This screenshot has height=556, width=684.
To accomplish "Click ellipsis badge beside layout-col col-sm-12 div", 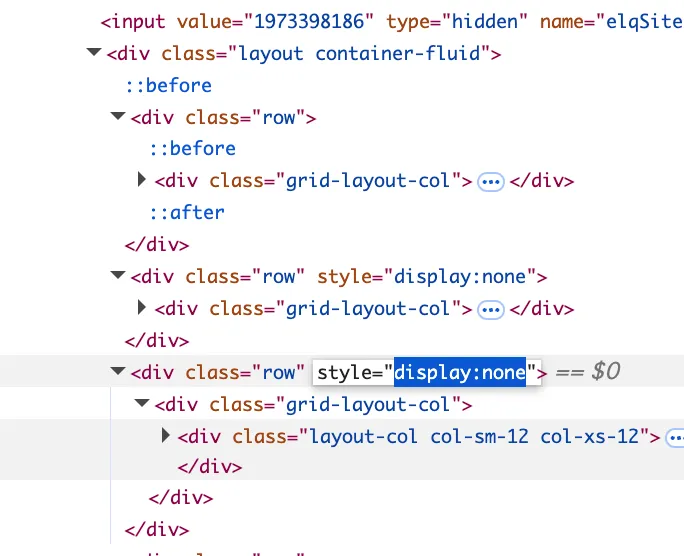I will [675, 438].
